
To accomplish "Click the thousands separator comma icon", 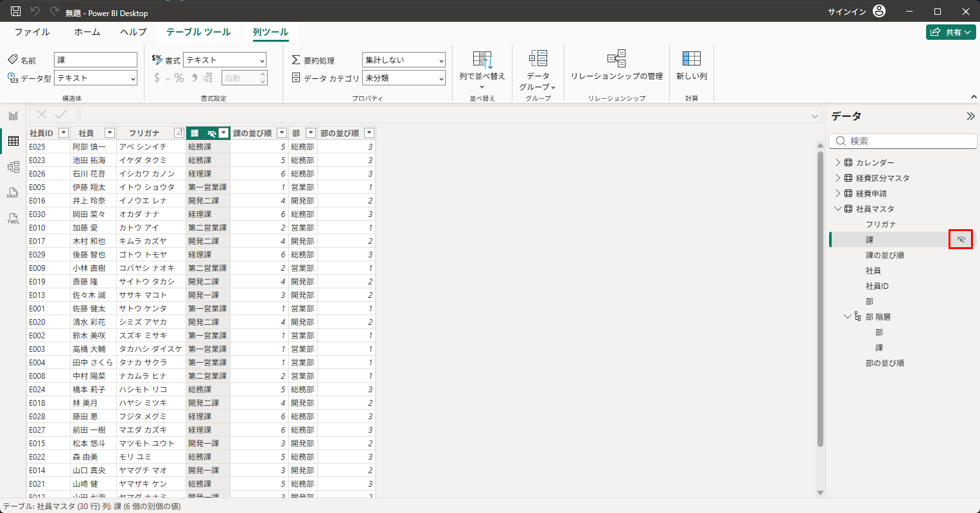I will click(x=194, y=78).
